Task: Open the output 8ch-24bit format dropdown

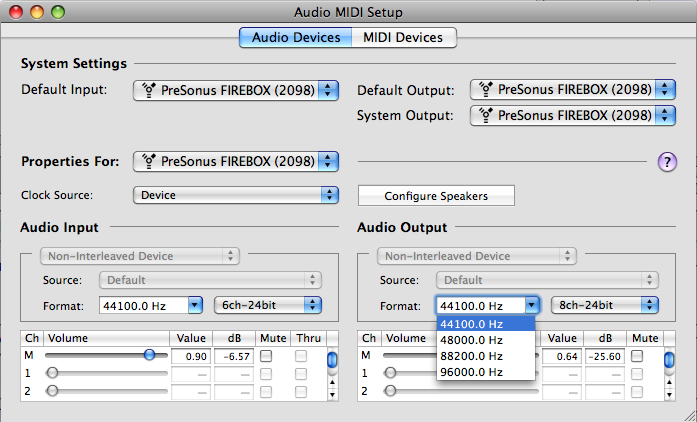Action: click(605, 305)
